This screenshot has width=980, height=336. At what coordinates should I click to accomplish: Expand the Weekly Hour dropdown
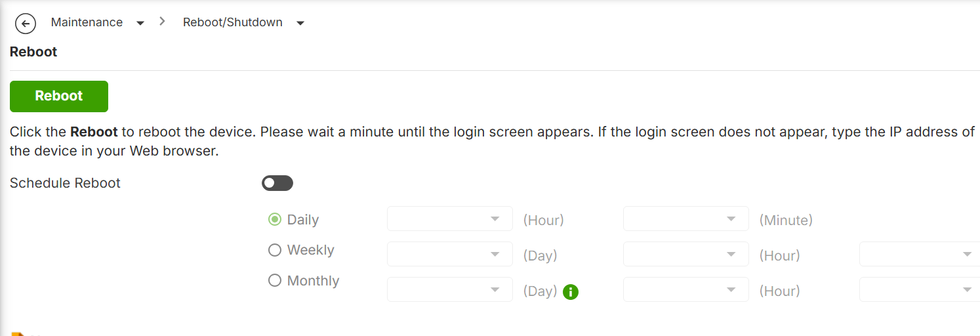[x=686, y=254]
